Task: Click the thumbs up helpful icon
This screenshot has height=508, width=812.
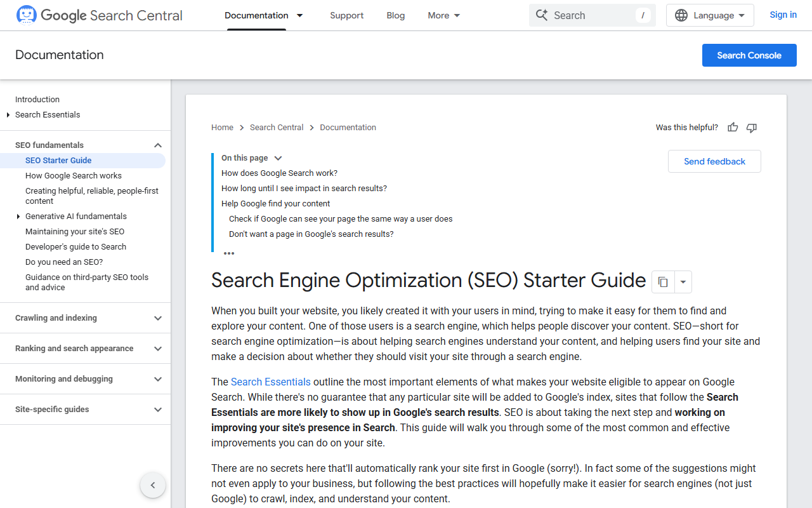Action: (733, 128)
